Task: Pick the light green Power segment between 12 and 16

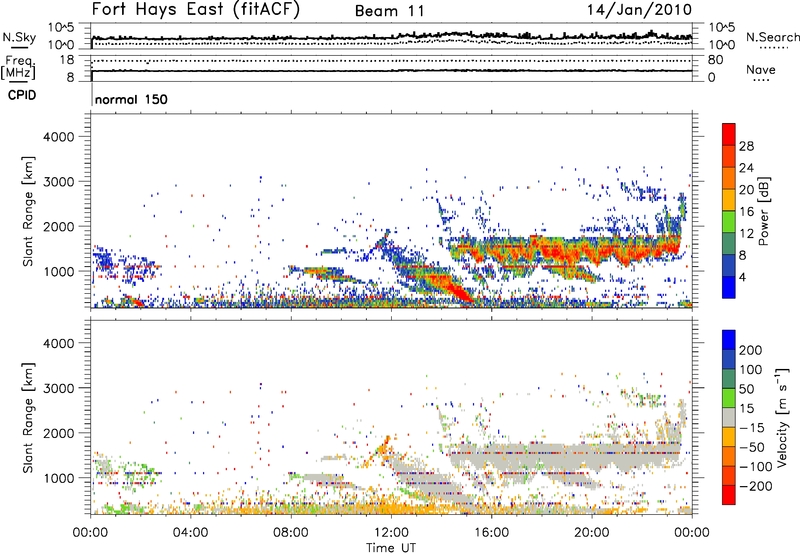Action: point(729,221)
